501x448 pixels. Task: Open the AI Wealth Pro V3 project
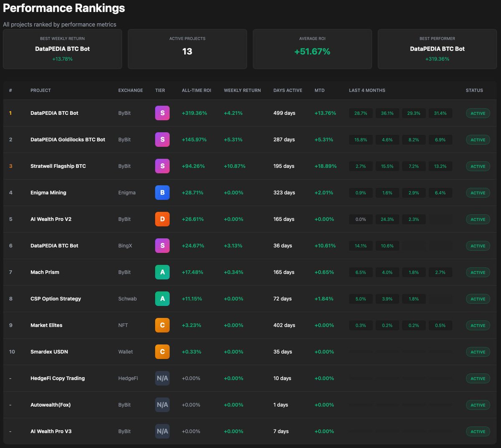click(51, 431)
